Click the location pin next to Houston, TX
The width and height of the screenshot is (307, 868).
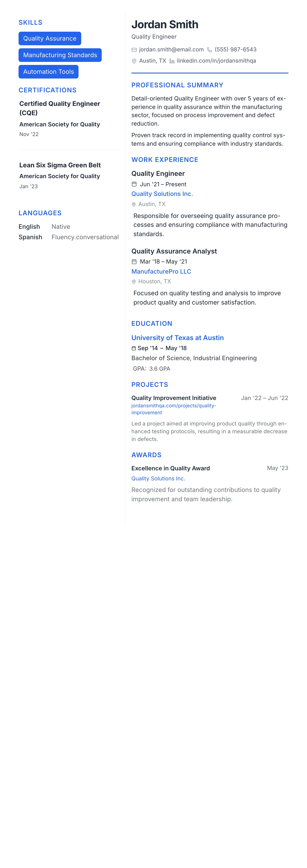tap(134, 282)
